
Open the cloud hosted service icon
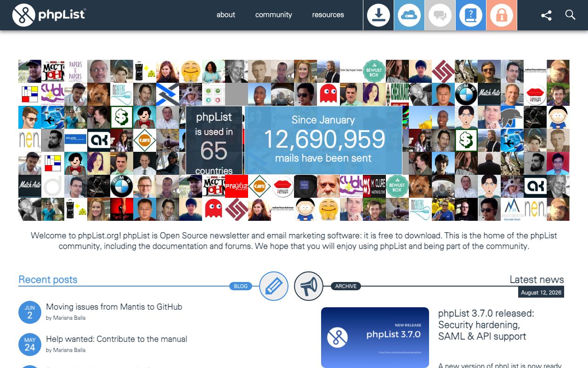(409, 15)
